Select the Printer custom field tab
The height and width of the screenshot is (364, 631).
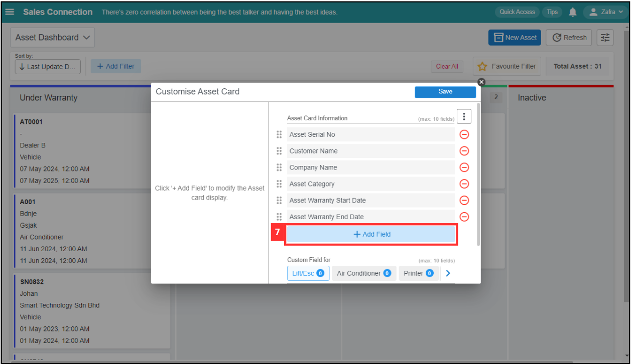pos(419,273)
